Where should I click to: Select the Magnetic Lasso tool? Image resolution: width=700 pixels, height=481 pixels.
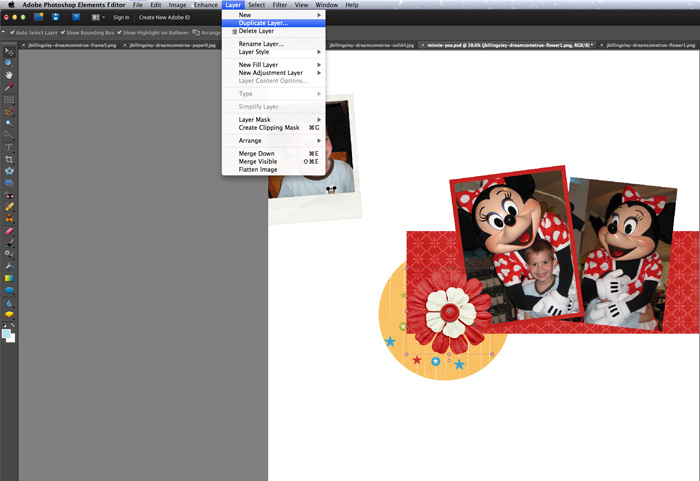pos(9,111)
